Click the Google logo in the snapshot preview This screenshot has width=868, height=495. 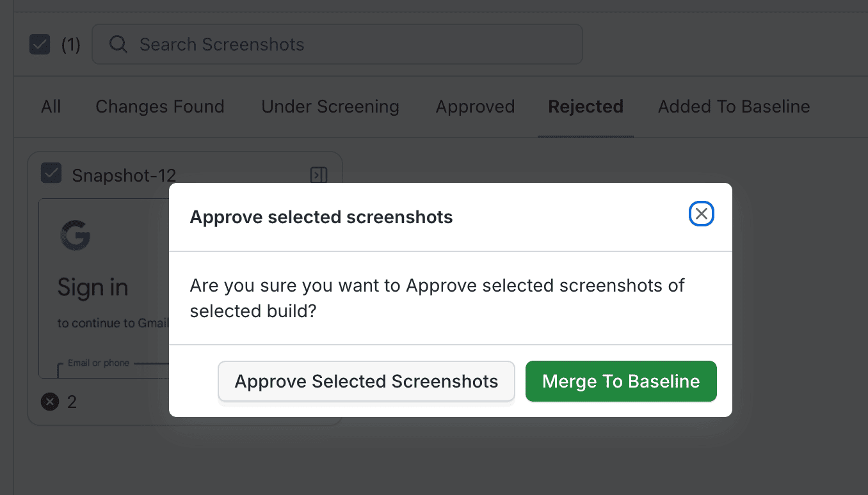76,235
